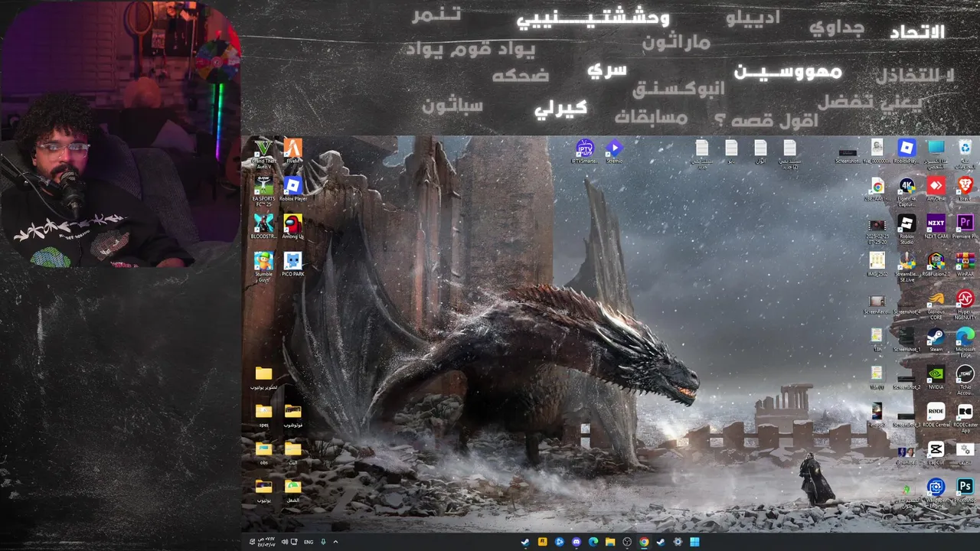The width and height of the screenshot is (980, 551).
Task: Open the NVIDIA desktop shortcut
Action: pos(936,377)
